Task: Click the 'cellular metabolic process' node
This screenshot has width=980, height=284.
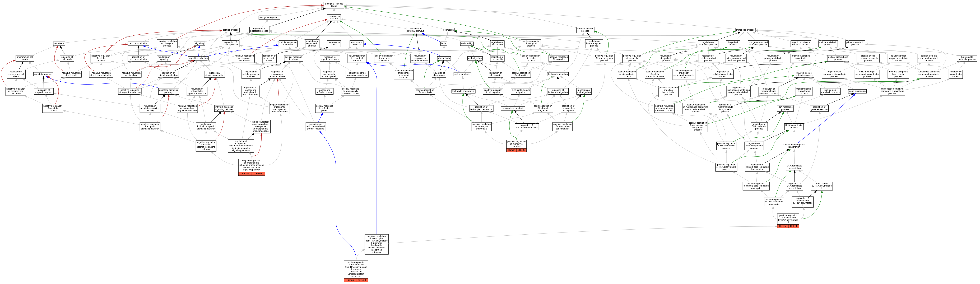Action: [828, 43]
